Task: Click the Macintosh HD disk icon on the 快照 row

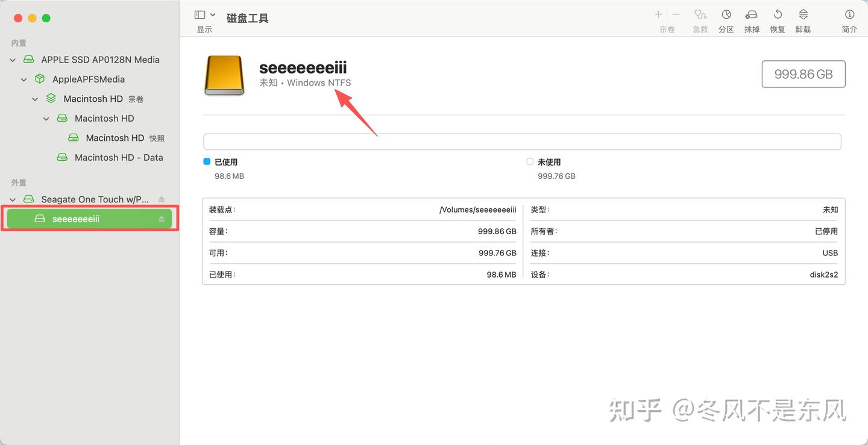Action: (74, 138)
